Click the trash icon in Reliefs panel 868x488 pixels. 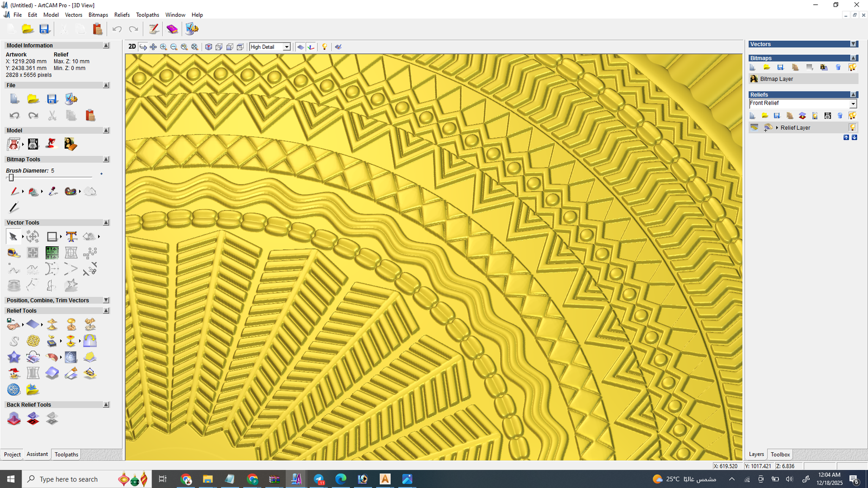pos(840,115)
